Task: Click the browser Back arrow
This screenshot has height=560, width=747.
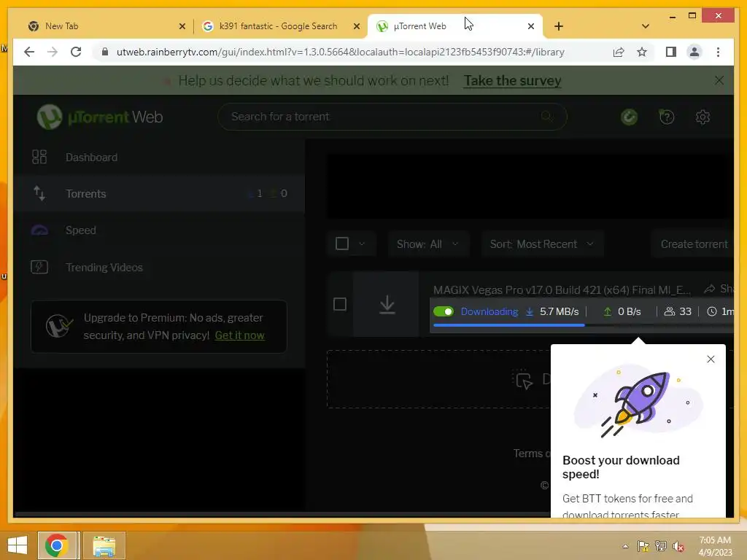Action: pyautogui.click(x=29, y=52)
